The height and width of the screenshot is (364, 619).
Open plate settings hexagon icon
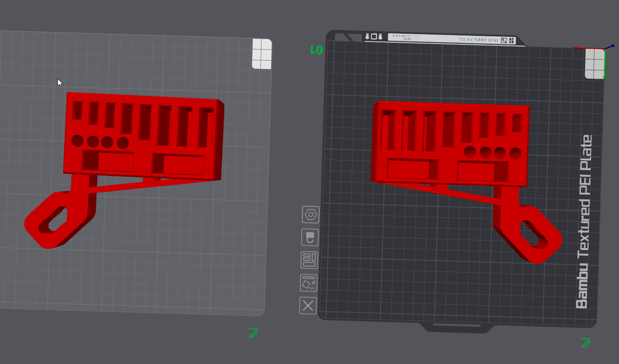pos(311,215)
